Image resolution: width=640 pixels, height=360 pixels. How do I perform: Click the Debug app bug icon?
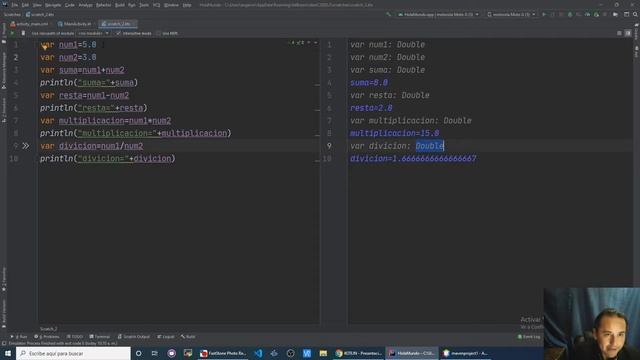570,14
